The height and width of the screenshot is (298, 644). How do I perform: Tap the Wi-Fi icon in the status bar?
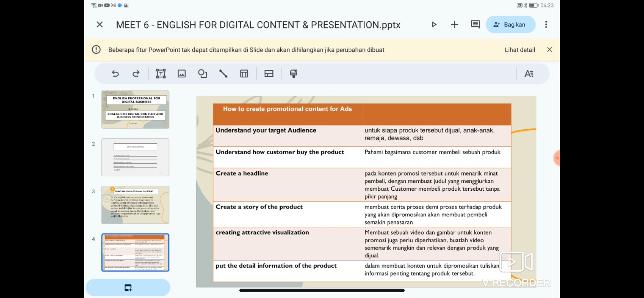coord(94,5)
